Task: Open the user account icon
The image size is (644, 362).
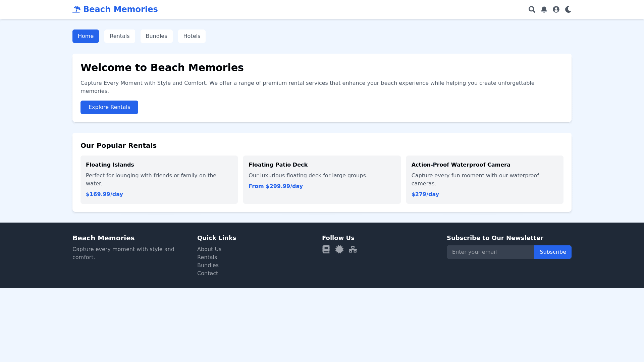Action: pos(556,9)
